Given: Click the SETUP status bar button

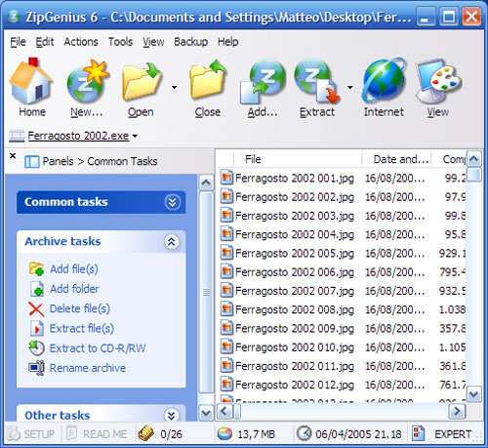Looking at the screenshot, I should coord(31,434).
